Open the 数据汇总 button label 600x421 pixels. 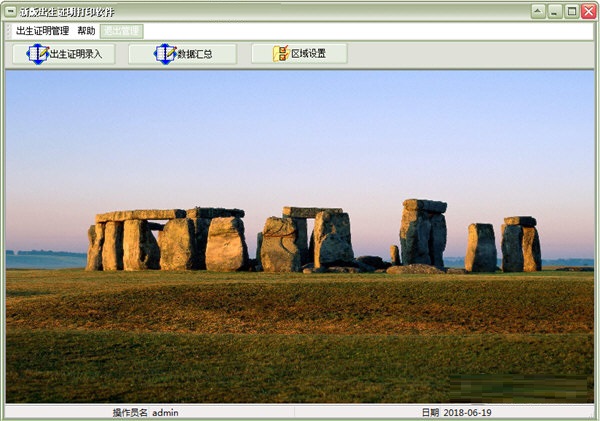click(x=195, y=54)
